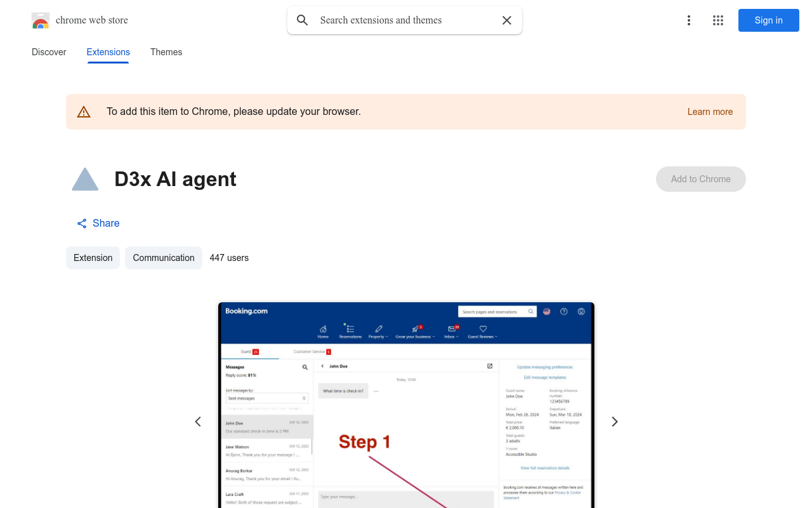Open the three-dot more options menu
The width and height of the screenshot is (812, 508).
click(x=689, y=20)
